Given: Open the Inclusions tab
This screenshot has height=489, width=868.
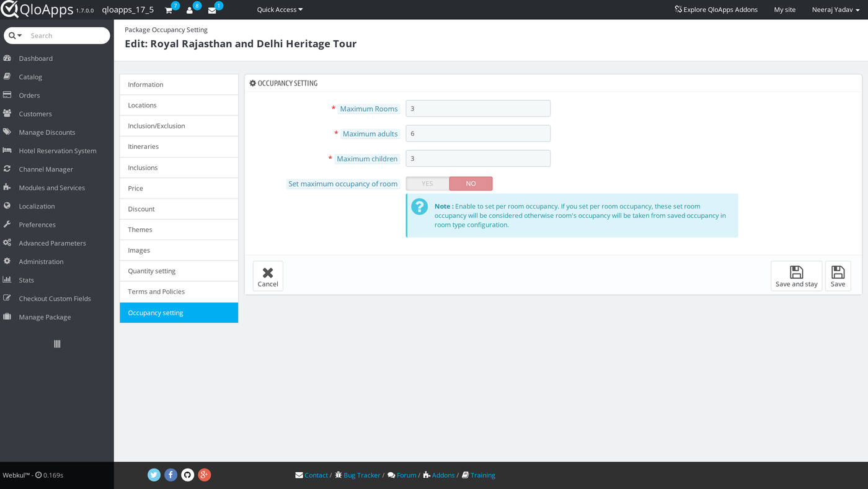Looking at the screenshot, I should [x=179, y=168].
